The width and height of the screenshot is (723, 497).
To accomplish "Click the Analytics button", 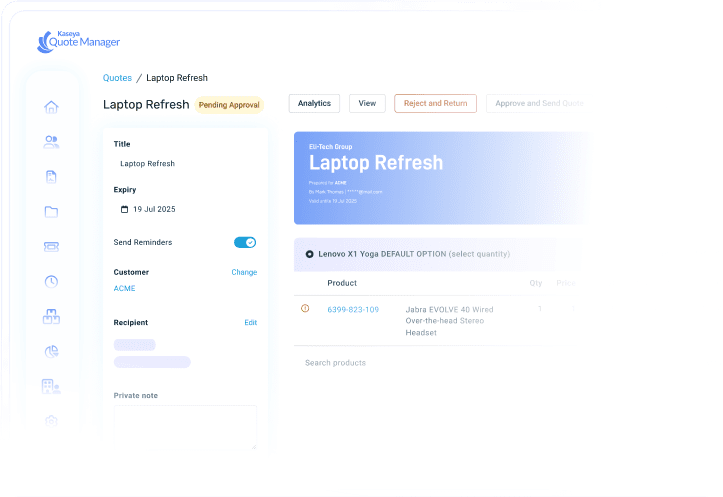I will 314,103.
